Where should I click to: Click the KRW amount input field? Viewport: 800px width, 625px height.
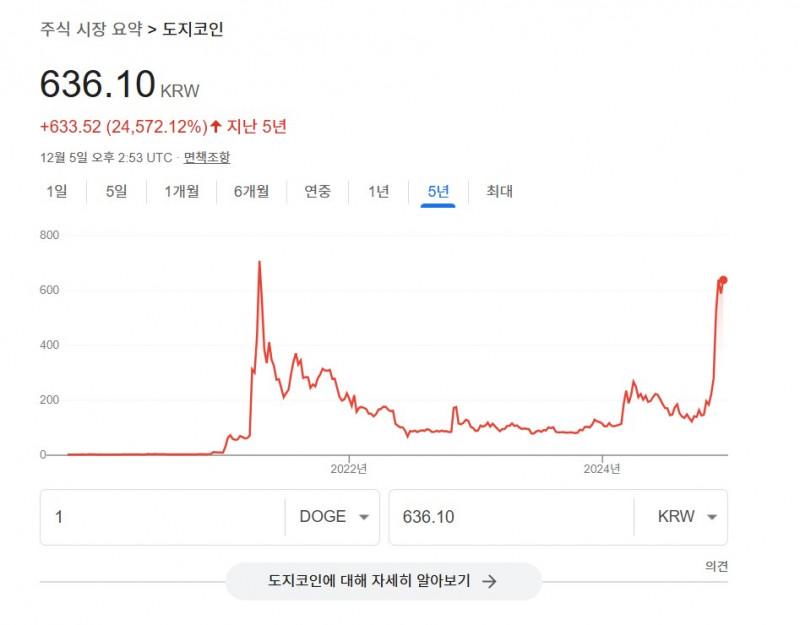coord(510,517)
